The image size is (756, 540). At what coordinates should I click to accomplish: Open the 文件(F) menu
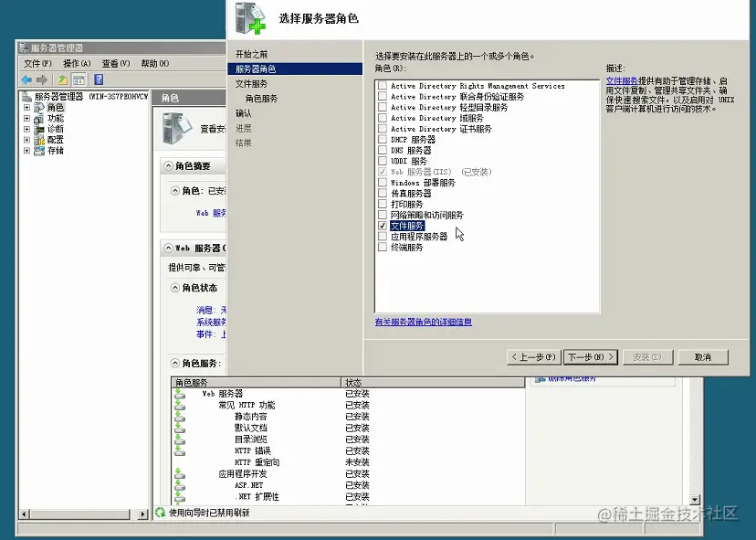pos(37,63)
